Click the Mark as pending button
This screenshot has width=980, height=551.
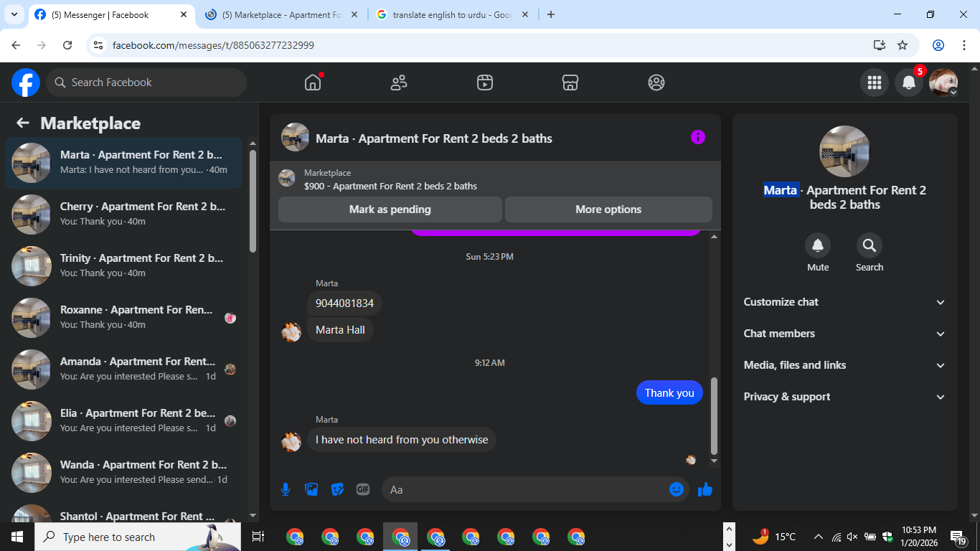390,209
